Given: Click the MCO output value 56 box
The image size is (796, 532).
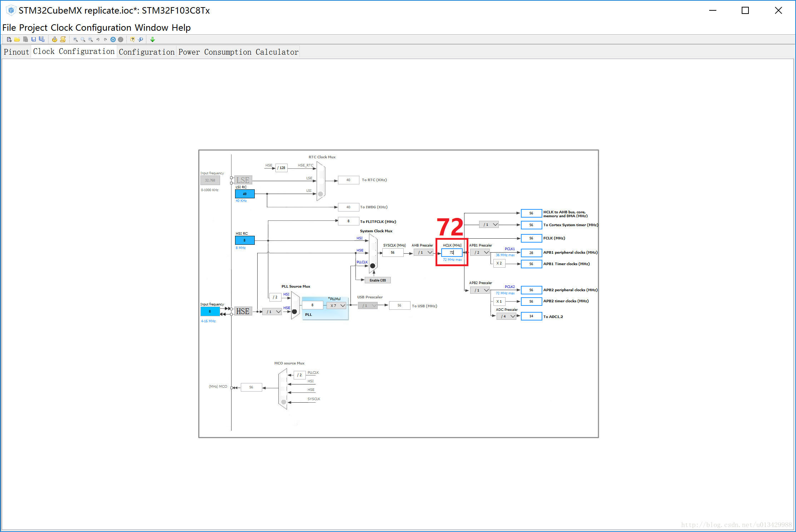Looking at the screenshot, I should coord(252,387).
